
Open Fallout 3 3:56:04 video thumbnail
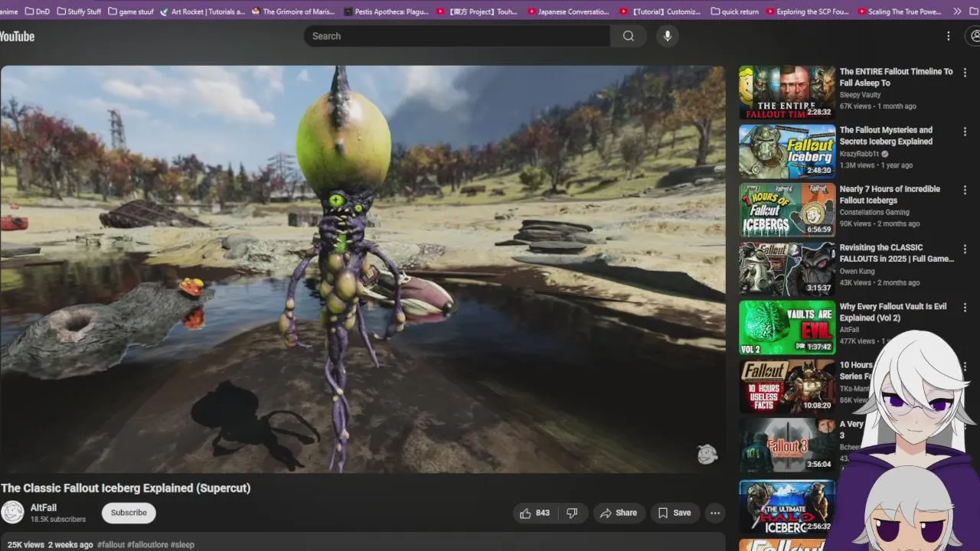(787, 445)
